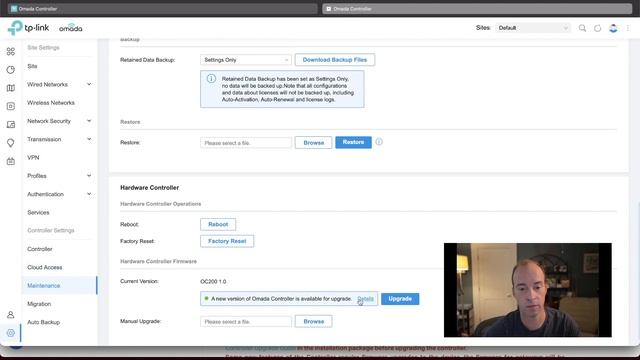Open the Admin user icon in rail
This screenshot has height=360, width=640.
pos(11,315)
